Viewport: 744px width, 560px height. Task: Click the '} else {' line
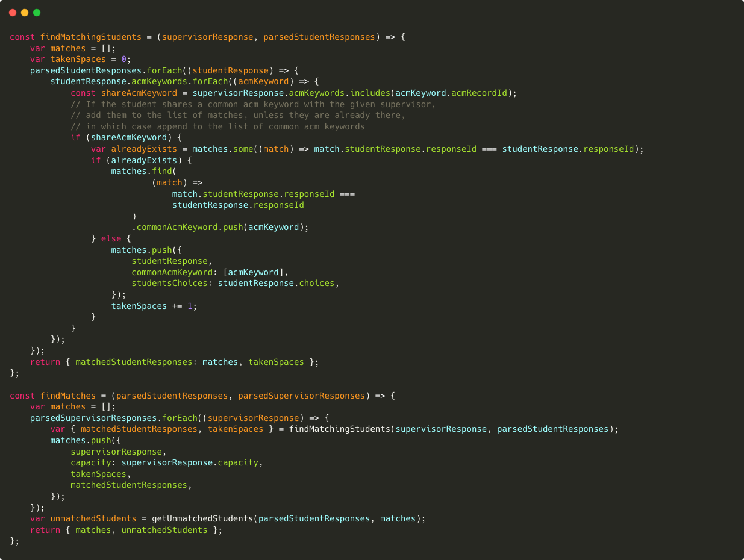pyautogui.click(x=111, y=238)
